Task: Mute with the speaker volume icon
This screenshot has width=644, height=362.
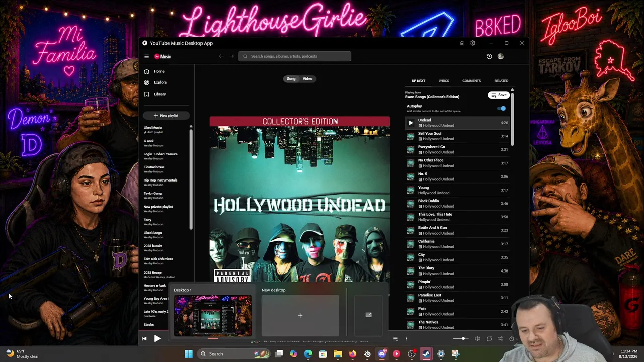Action: point(477,339)
